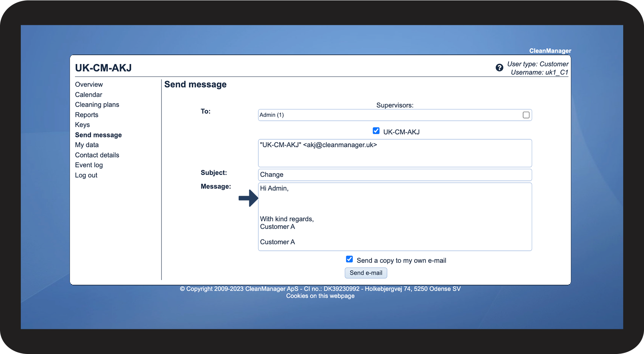The height and width of the screenshot is (354, 644).
Task: Click the CleanManager brand text
Action: (550, 51)
